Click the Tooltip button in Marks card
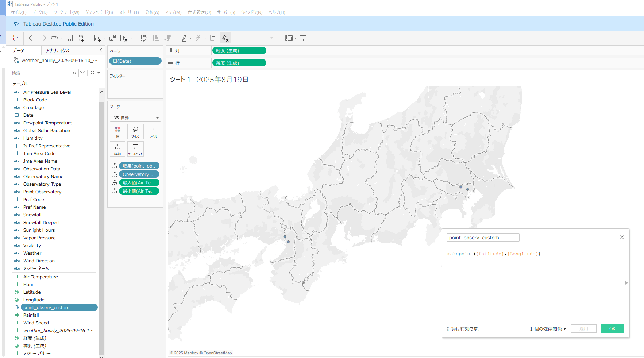This screenshot has height=358, width=644. point(135,149)
